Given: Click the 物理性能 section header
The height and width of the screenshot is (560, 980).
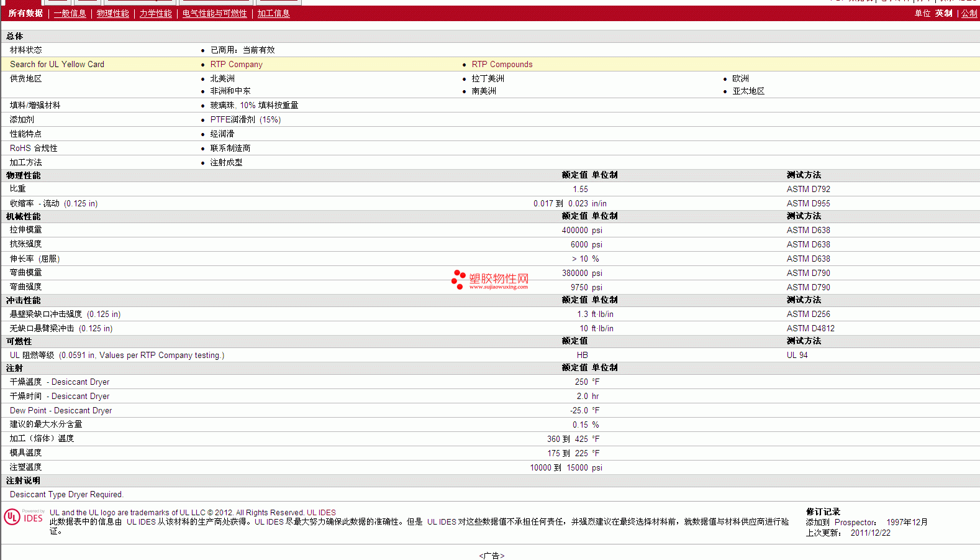Looking at the screenshot, I should 24,175.
